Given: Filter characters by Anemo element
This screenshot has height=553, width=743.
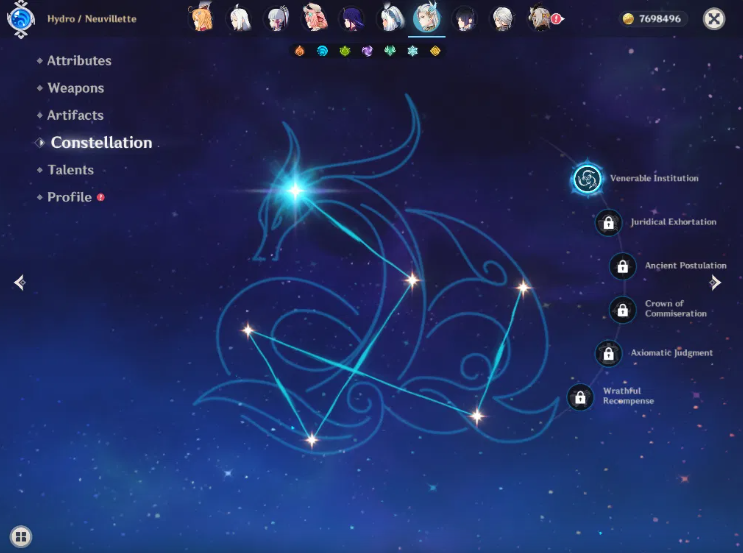Looking at the screenshot, I should [390, 51].
